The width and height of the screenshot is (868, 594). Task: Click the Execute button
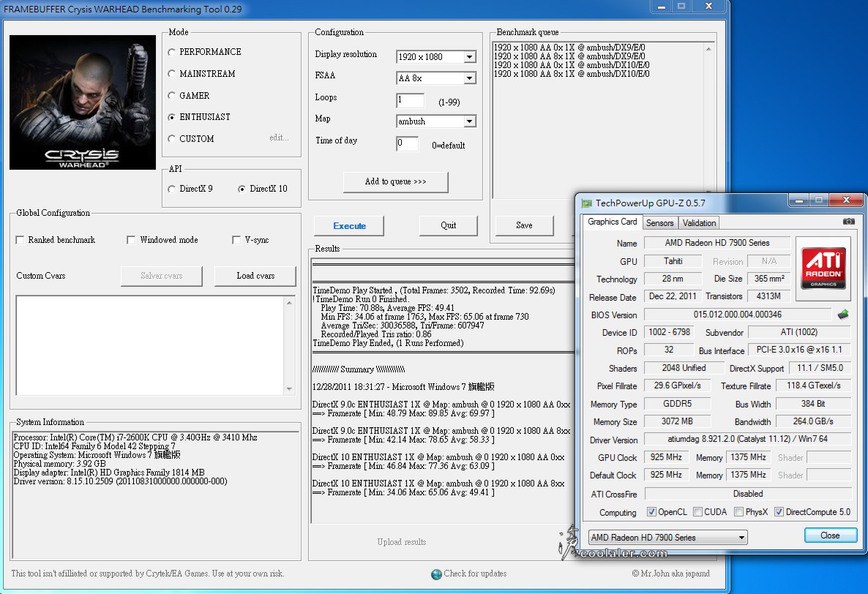[349, 225]
